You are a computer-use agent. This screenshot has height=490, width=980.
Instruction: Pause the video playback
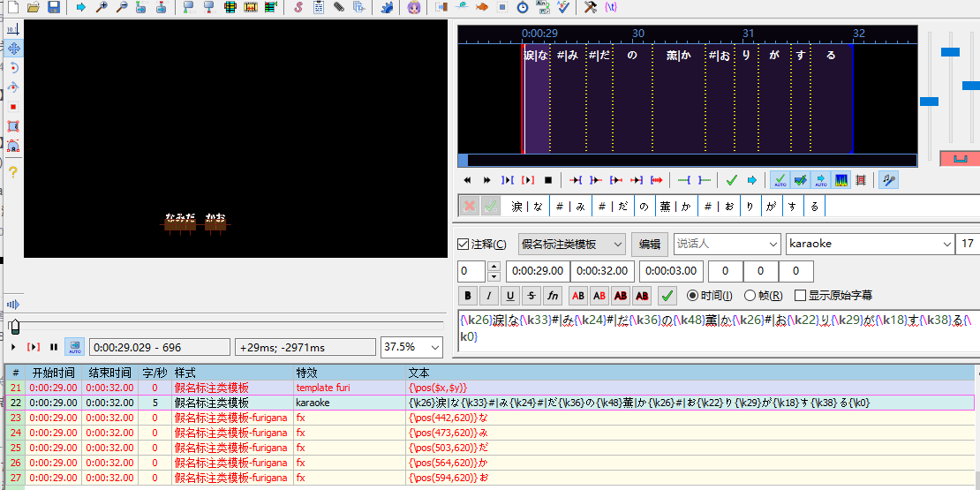point(54,348)
